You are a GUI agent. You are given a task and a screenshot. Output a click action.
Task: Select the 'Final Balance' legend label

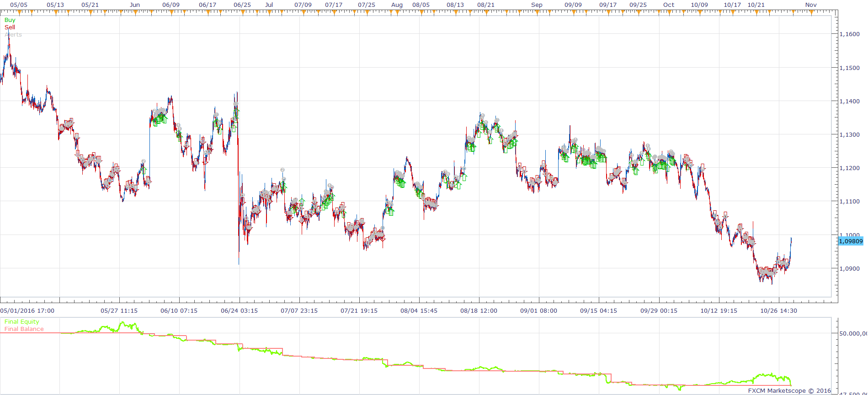point(24,329)
